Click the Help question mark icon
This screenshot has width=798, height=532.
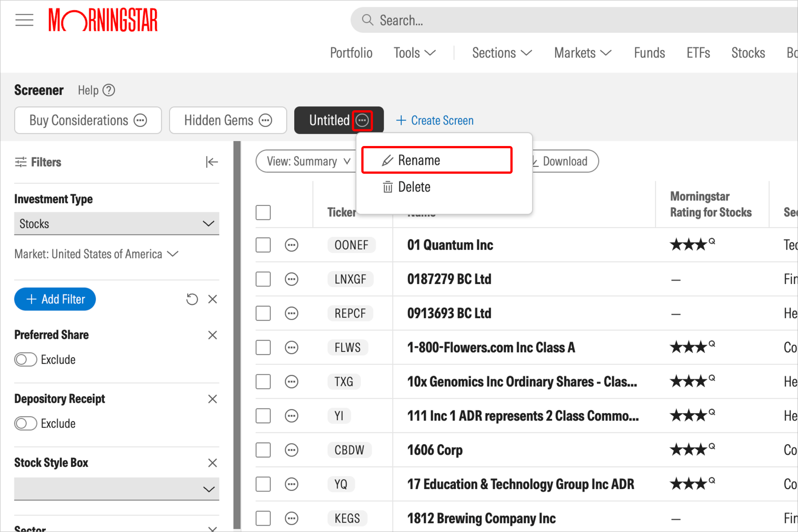109,90
